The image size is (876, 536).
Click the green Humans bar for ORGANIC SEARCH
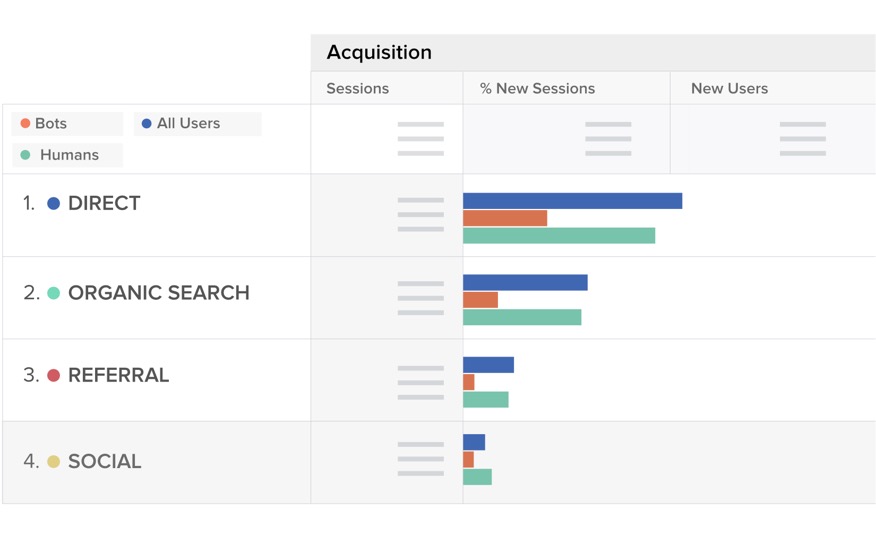point(522,317)
